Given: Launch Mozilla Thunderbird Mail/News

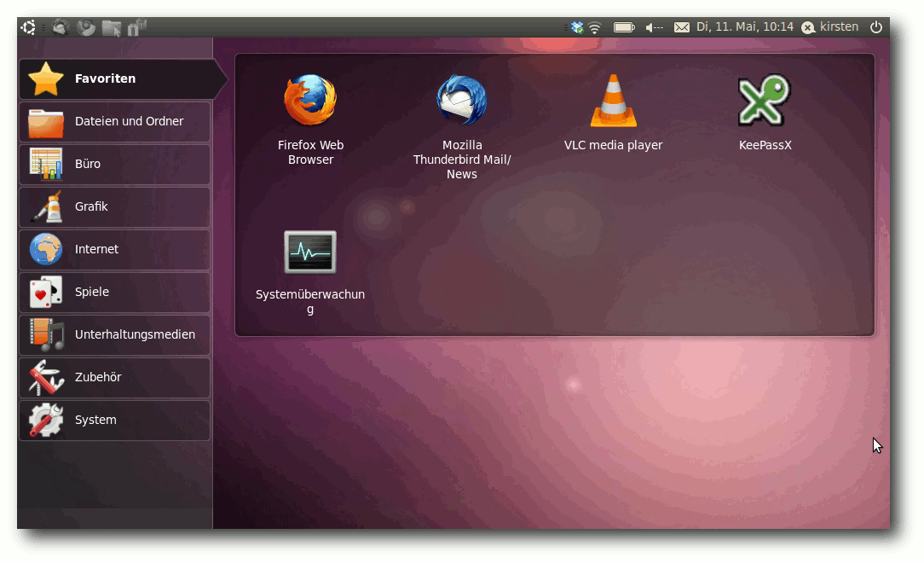Looking at the screenshot, I should click(462, 127).
